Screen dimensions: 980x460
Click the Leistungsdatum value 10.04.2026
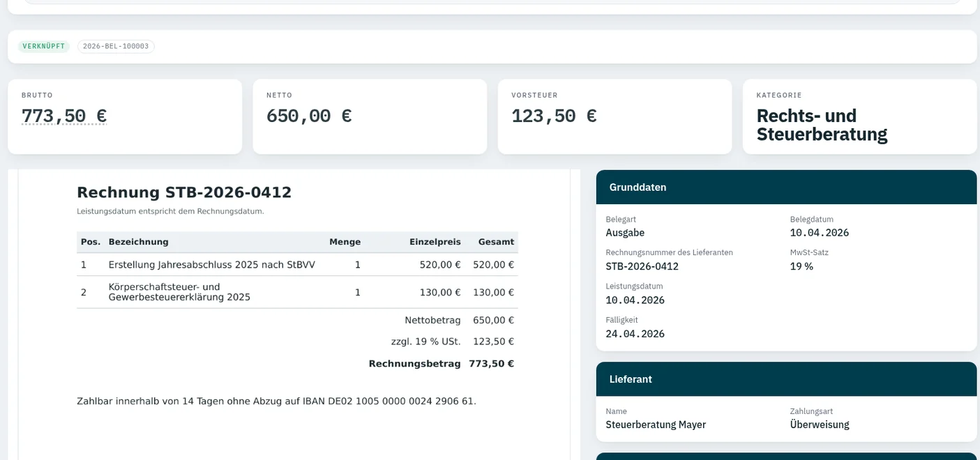tap(635, 300)
